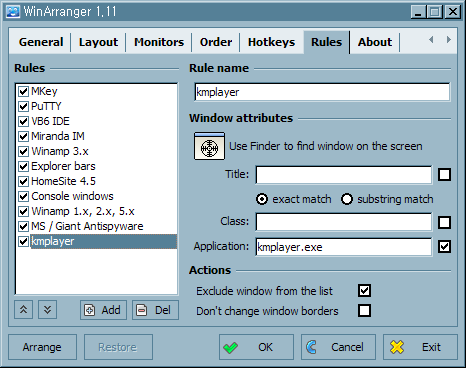Viewport: 466px width, 368px height.
Task: Click the WinArranger title bar app icon
Action: [13, 12]
